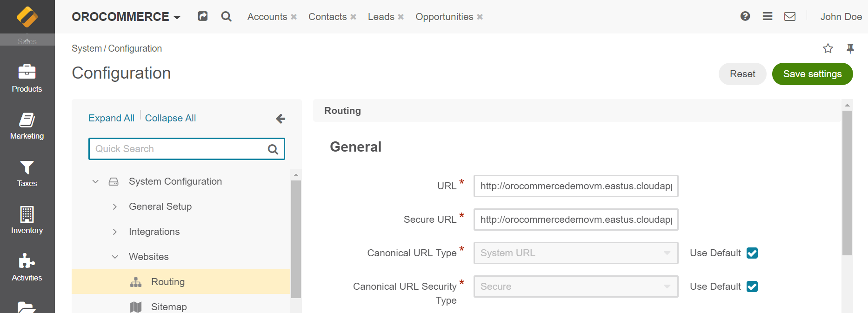The width and height of the screenshot is (868, 313).
Task: Click the Save settings button
Action: pos(812,74)
